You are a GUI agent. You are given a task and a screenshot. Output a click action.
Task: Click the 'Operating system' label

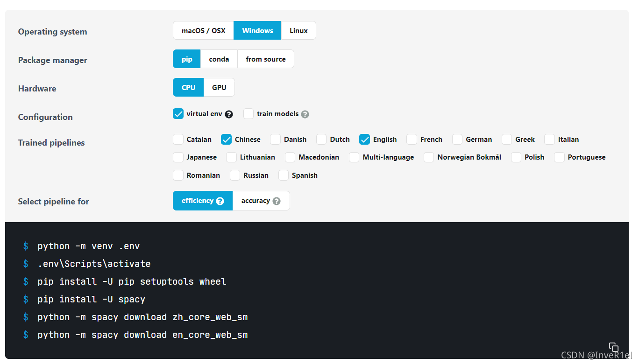[x=52, y=32]
